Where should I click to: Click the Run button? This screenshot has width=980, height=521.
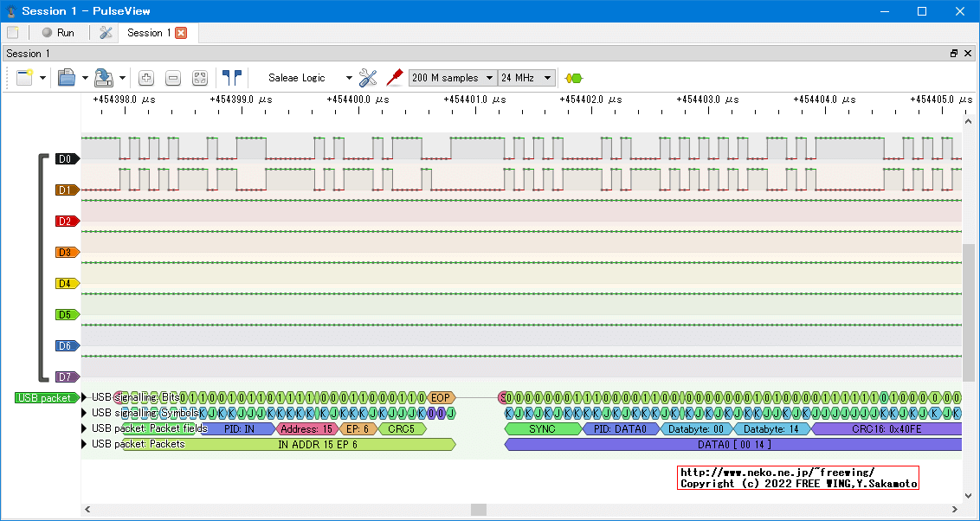point(58,33)
